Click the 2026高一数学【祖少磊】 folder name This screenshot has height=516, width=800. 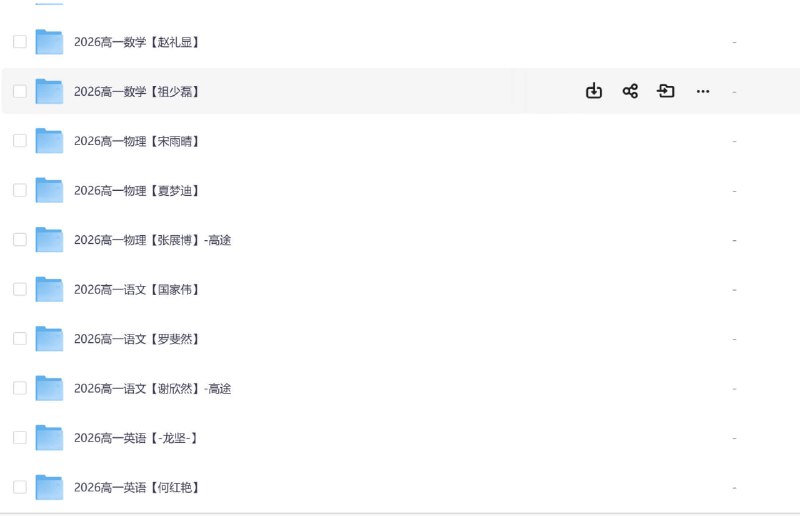coord(137,91)
